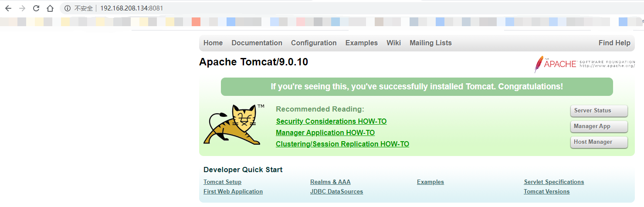Click the Server Status button
Image resolution: width=644 pixels, height=207 pixels.
pos(599,111)
